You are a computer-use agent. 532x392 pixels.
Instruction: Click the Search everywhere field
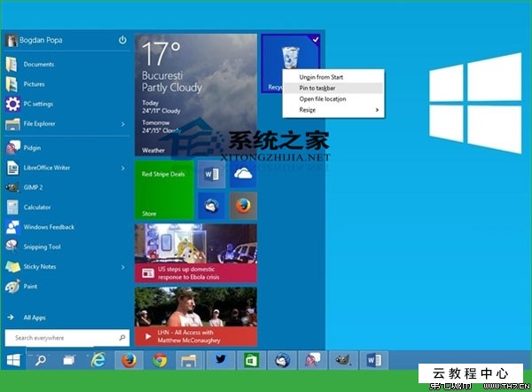[60, 338]
